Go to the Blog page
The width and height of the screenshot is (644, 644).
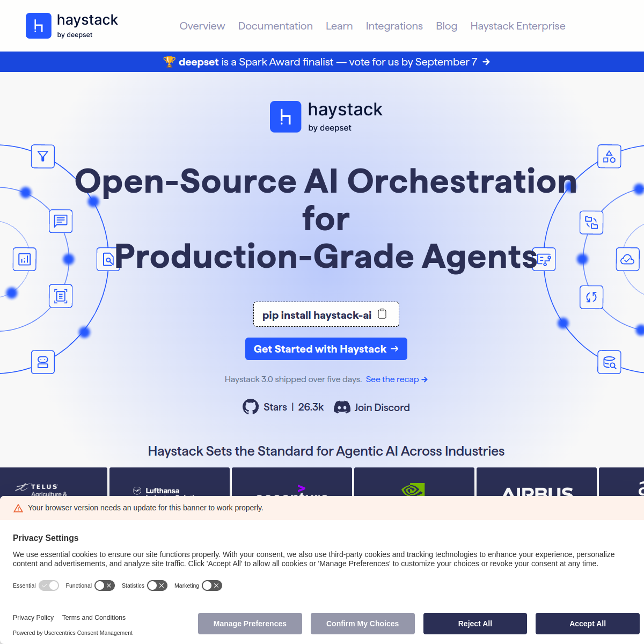(x=447, y=26)
